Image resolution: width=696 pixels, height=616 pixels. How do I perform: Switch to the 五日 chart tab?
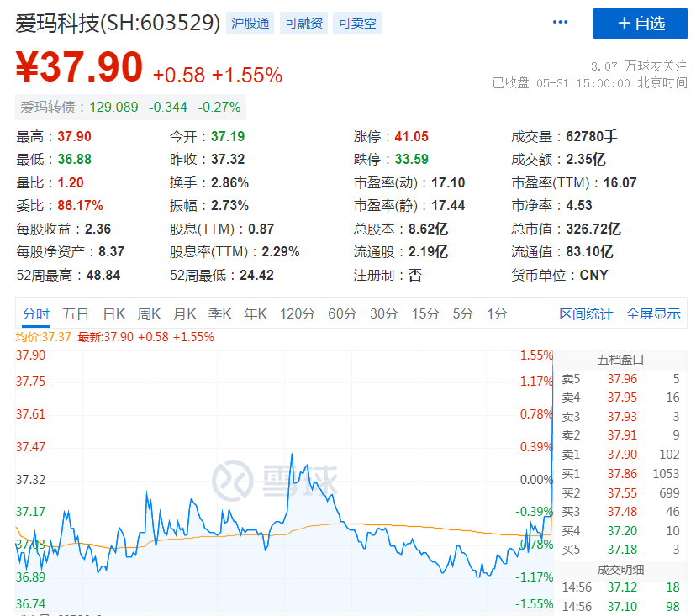pos(76,313)
